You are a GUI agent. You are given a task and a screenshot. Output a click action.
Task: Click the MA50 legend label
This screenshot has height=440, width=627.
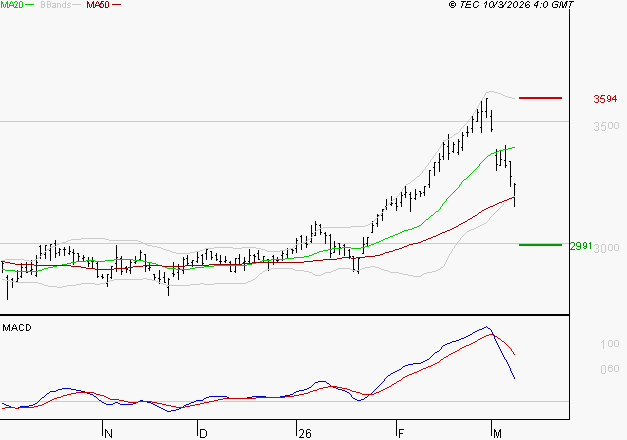tap(98, 5)
